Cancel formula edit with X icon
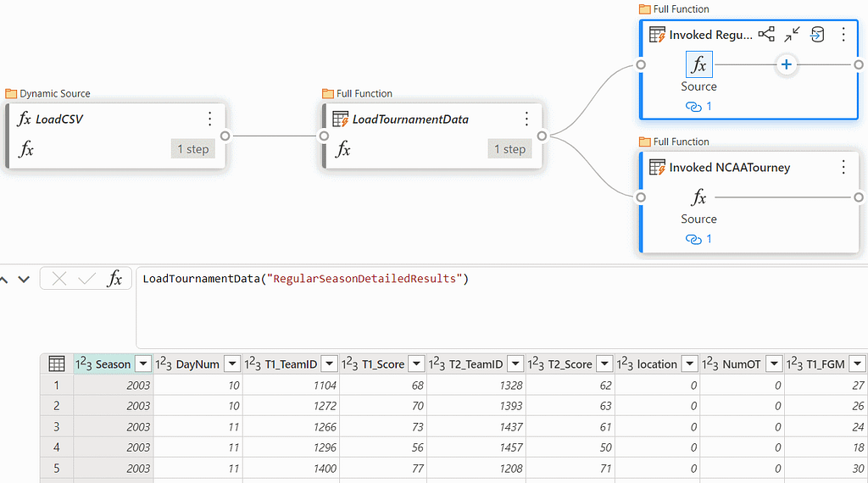868x483 pixels. [x=59, y=279]
